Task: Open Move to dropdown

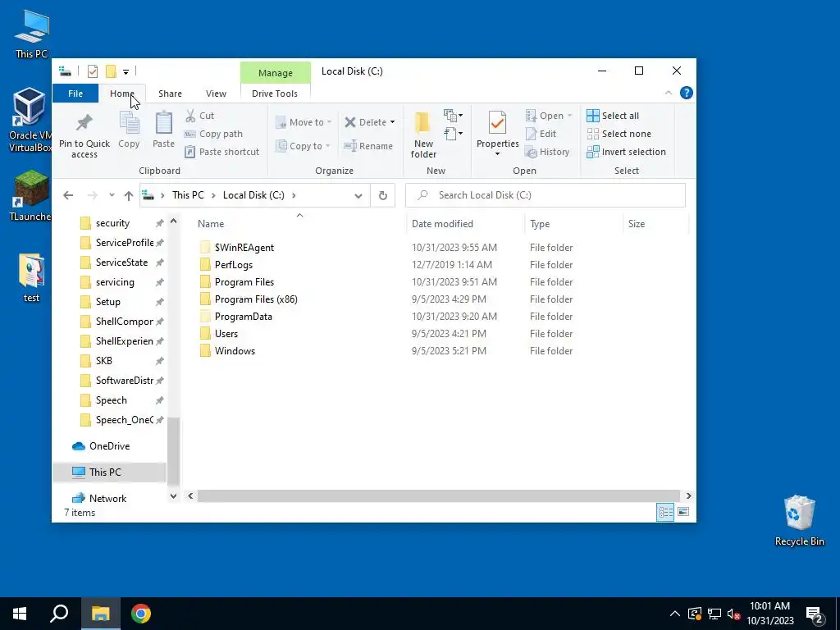Action: [x=304, y=122]
